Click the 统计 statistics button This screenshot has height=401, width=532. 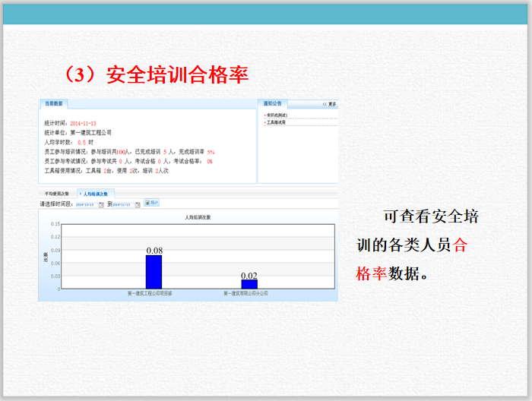[151, 203]
